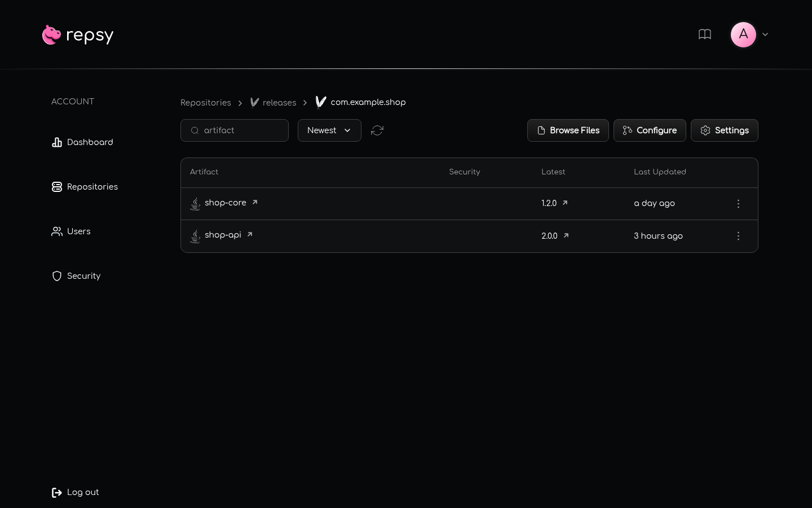Click the user avatar A
This screenshot has height=508, width=812.
point(743,34)
